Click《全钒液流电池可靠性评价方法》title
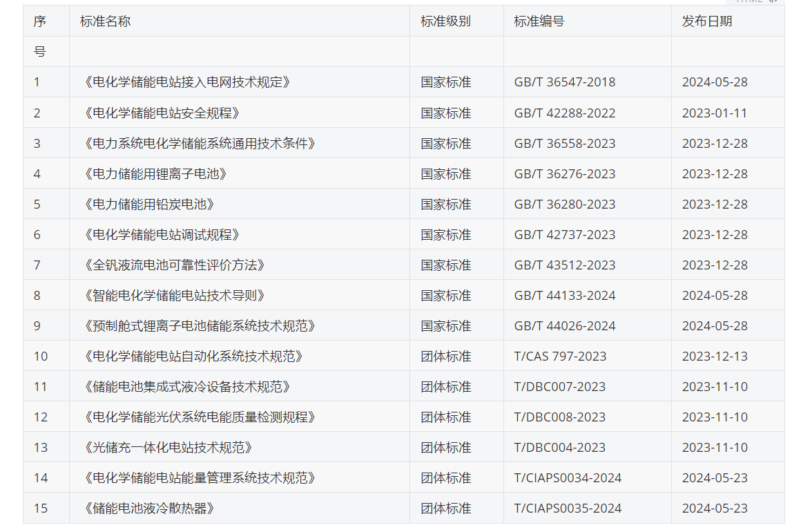Image resolution: width=812 pixels, height=532 pixels. coord(173,265)
